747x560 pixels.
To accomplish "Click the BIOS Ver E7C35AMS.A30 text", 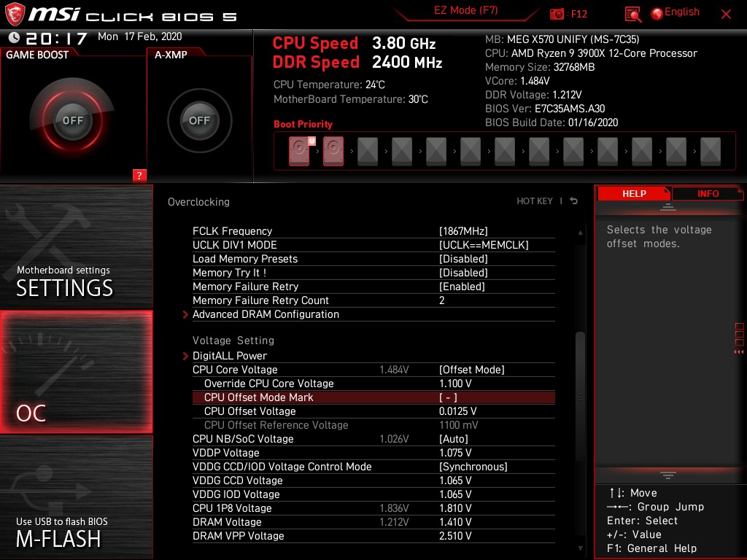I will 545,109.
